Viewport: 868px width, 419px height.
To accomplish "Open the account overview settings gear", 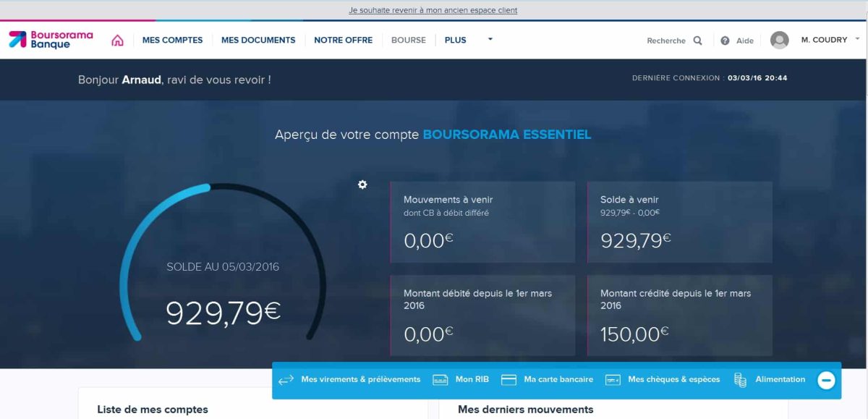I will tap(362, 185).
